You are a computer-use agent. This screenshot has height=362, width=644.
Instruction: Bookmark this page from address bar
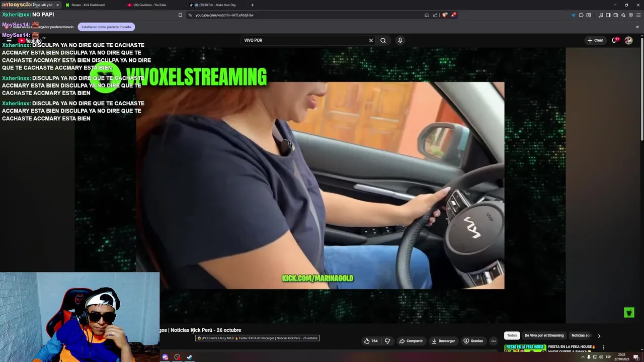point(180,15)
